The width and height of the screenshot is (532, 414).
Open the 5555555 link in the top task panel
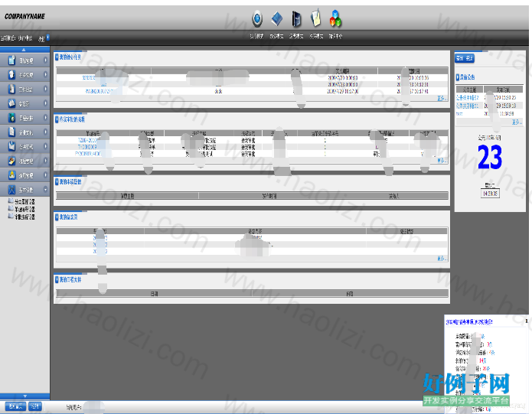pyautogui.click(x=89, y=77)
